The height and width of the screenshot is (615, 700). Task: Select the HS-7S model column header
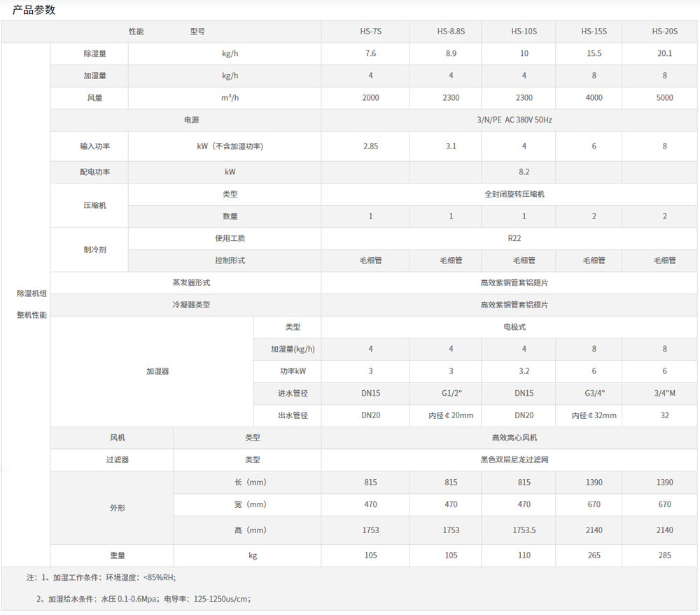tap(370, 32)
